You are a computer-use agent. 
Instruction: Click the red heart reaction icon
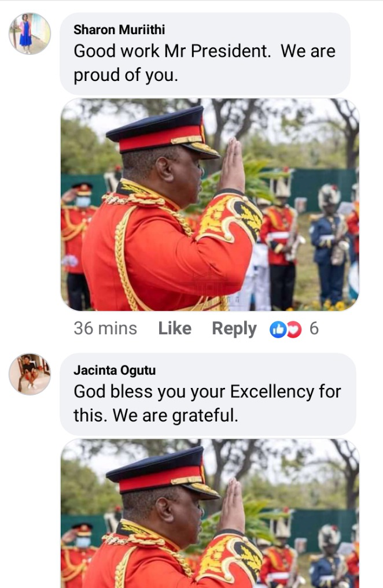point(294,329)
